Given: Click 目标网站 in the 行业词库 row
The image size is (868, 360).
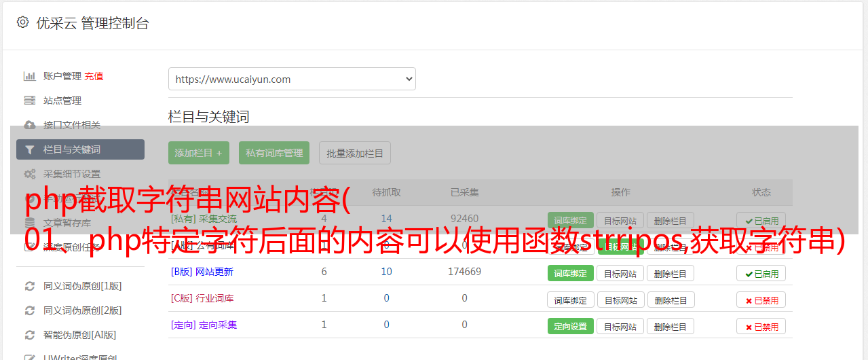Looking at the screenshot, I should [x=620, y=300].
